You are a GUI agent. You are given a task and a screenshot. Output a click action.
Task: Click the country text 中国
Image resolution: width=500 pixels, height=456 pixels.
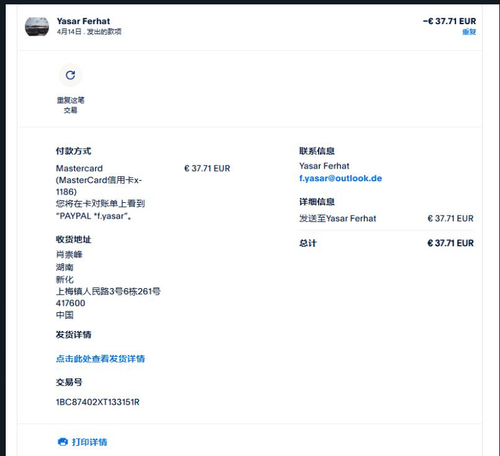pyautogui.click(x=64, y=315)
